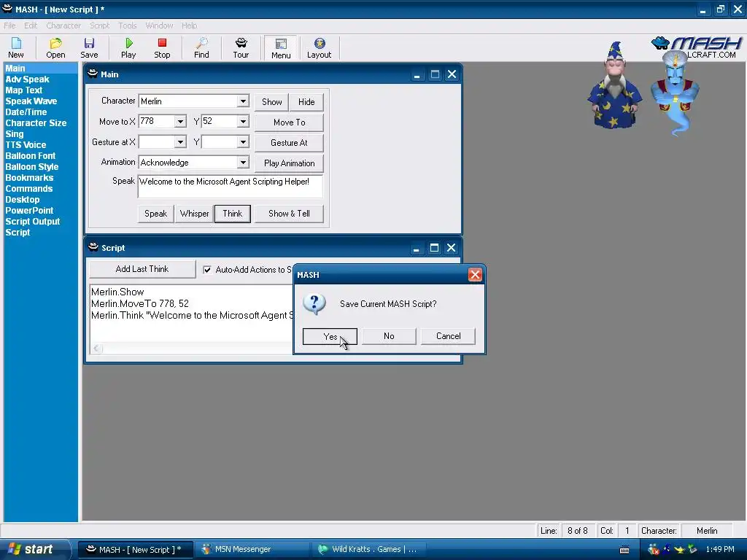The height and width of the screenshot is (560, 747).
Task: Expand the Character dropdown showing Merlin
Action: click(243, 101)
